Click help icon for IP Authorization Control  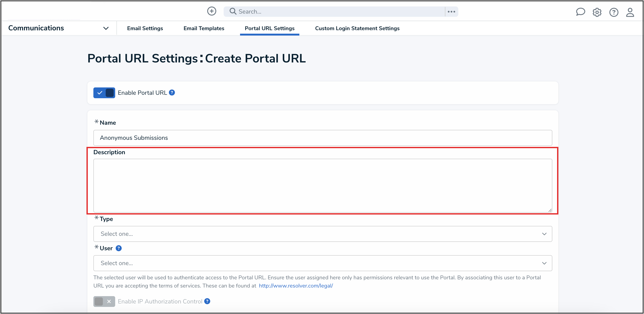point(207,301)
